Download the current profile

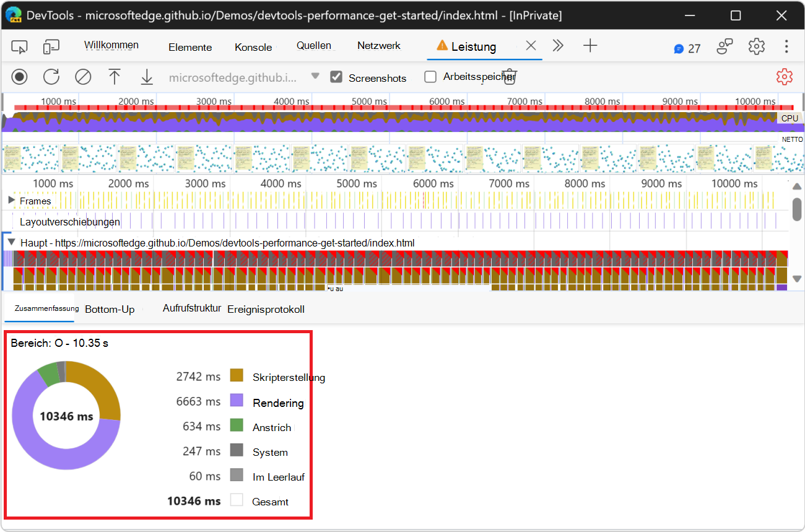click(x=147, y=77)
